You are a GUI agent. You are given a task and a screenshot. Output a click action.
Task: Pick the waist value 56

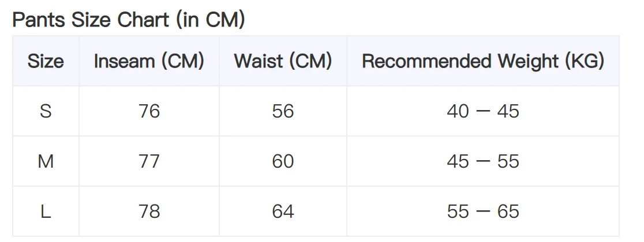[x=283, y=111]
